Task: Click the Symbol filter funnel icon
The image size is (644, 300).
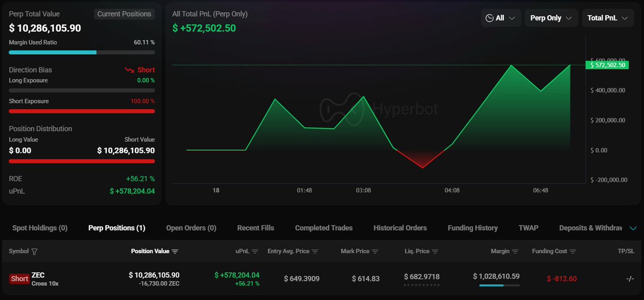Action: pyautogui.click(x=35, y=251)
